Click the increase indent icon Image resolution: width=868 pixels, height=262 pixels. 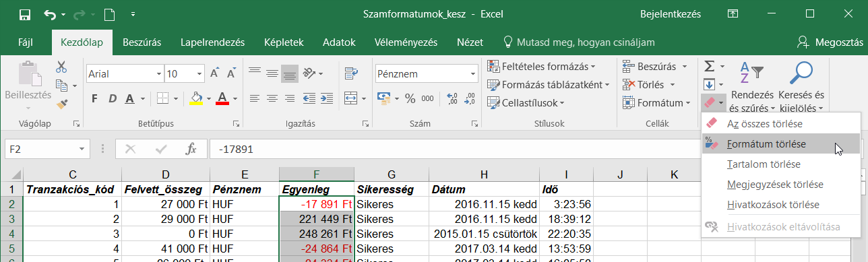pyautogui.click(x=326, y=98)
